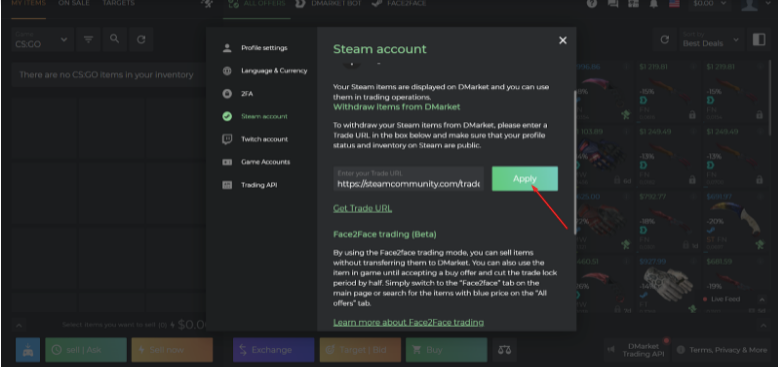Open the Sort by Best Deals dropdown

click(711, 40)
